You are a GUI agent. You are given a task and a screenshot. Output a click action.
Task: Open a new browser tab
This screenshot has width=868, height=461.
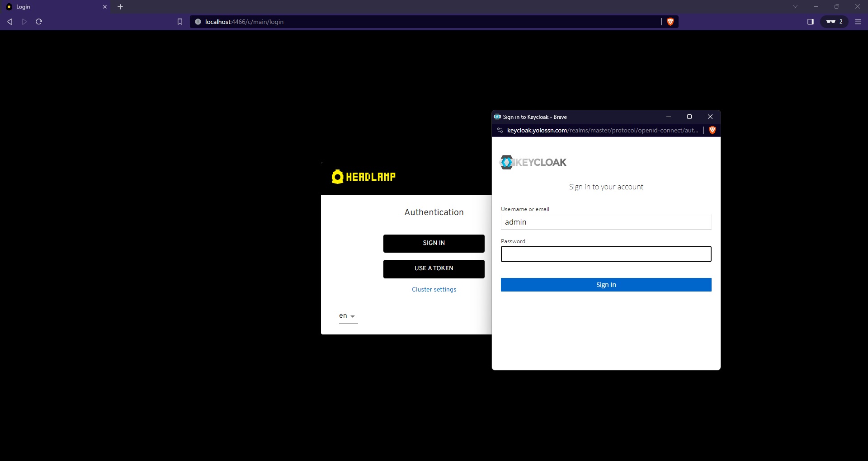pos(120,7)
